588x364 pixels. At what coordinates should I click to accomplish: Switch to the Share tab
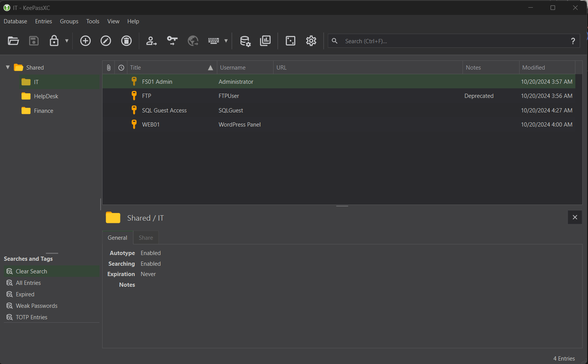(146, 238)
